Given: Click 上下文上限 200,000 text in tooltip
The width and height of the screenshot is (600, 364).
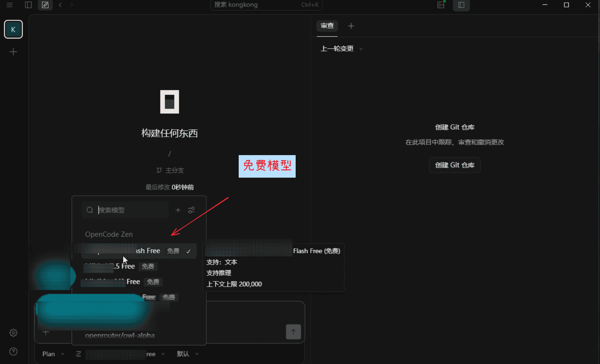Looking at the screenshot, I should coord(234,284).
